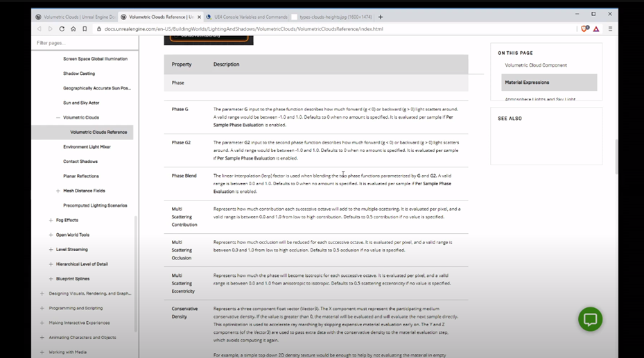Image resolution: width=644 pixels, height=358 pixels.
Task: Reload the page with the refresh icon
Action: [62, 28]
